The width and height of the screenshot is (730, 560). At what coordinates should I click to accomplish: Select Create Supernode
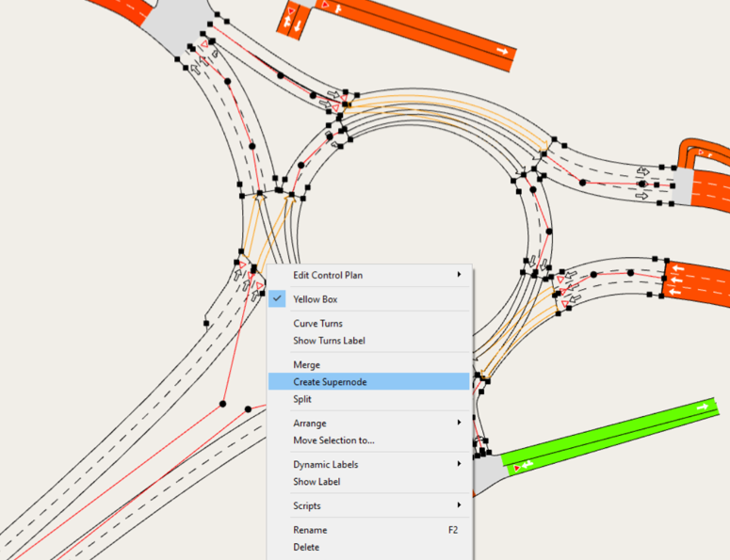coord(368,381)
